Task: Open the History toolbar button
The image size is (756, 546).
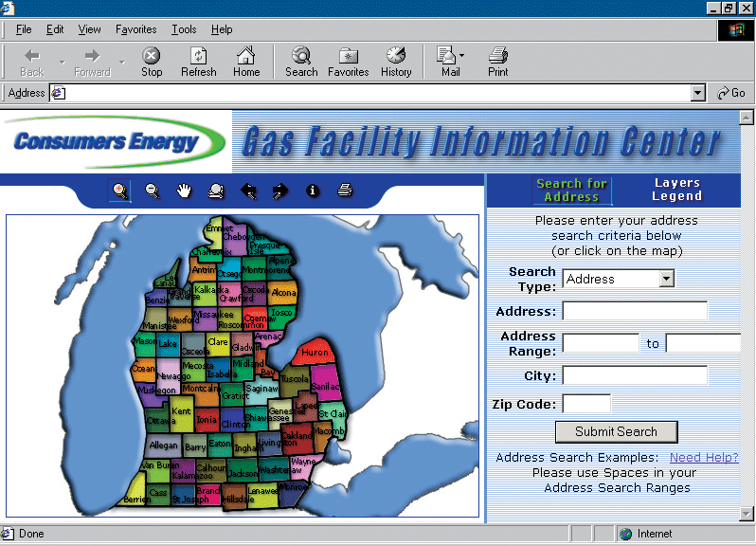Action: (396, 63)
